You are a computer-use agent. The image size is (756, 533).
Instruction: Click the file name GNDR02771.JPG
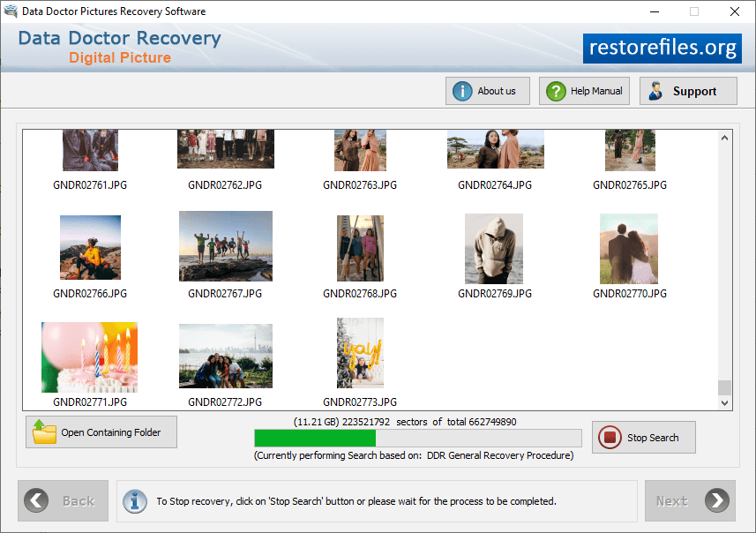(90, 402)
